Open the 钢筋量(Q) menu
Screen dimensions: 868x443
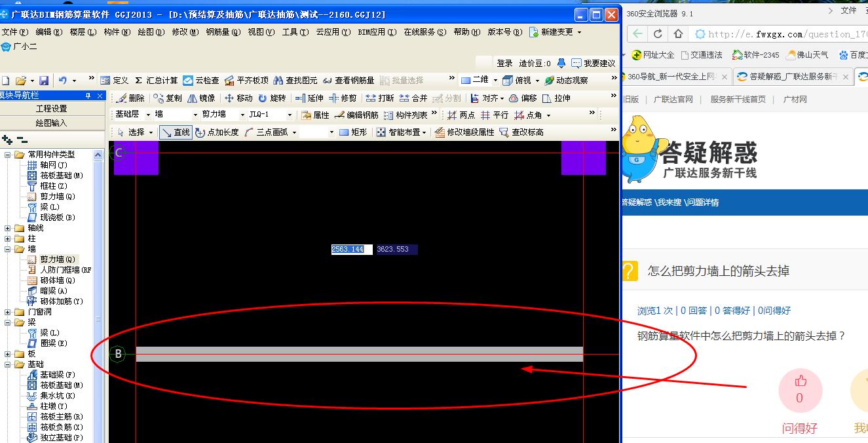pyautogui.click(x=223, y=32)
